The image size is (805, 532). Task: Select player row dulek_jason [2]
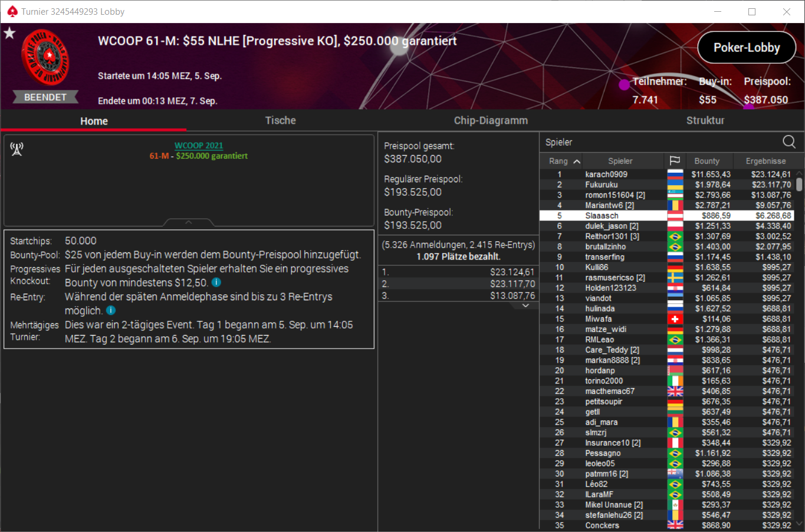point(666,226)
